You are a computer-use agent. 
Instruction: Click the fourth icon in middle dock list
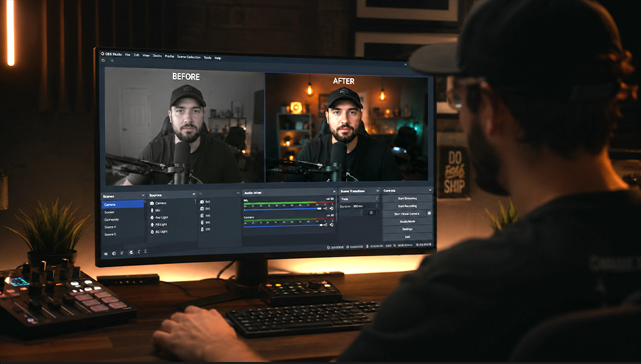(202, 222)
